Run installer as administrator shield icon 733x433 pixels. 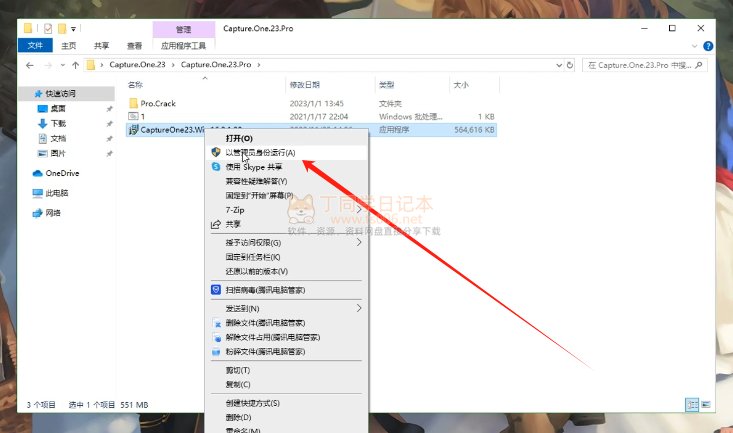click(216, 152)
